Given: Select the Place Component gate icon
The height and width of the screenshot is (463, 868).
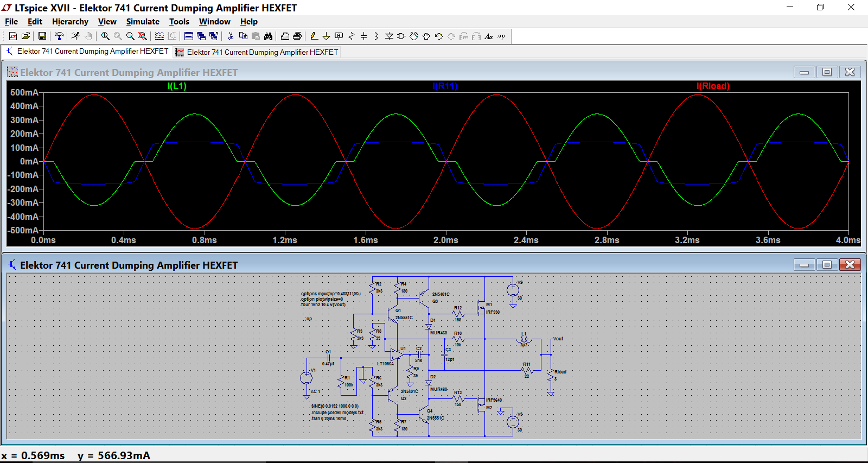Looking at the screenshot, I should (x=401, y=36).
